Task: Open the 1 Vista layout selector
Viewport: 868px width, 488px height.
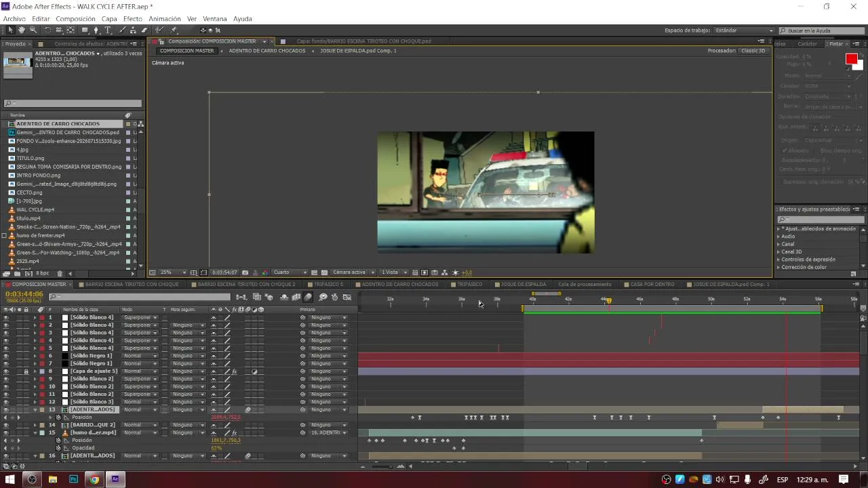Action: (x=393, y=272)
